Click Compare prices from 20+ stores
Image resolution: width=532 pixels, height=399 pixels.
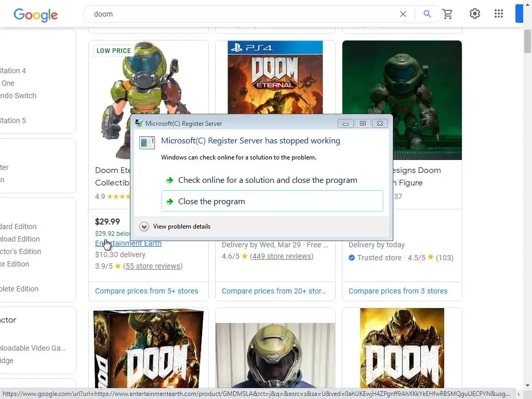coord(274,291)
